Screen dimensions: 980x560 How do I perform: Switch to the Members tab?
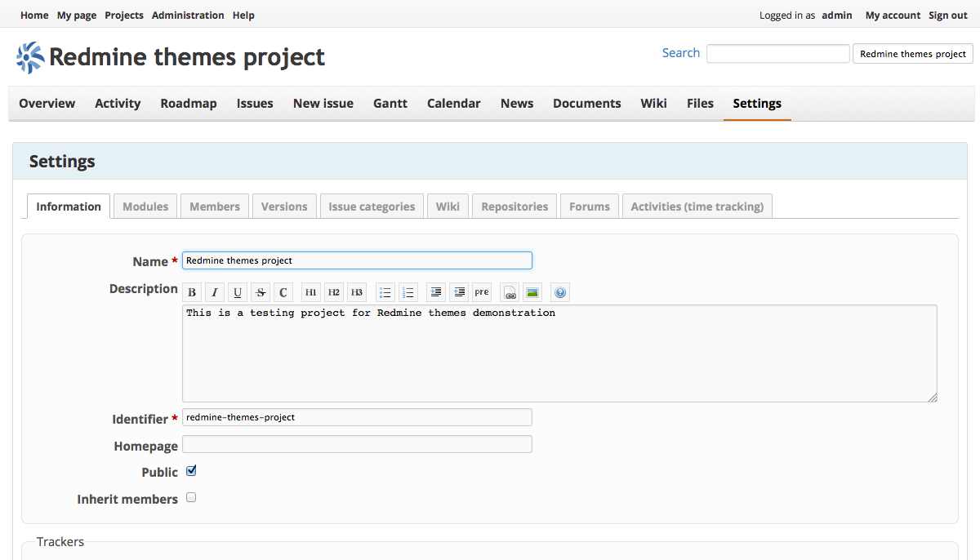pyautogui.click(x=215, y=207)
